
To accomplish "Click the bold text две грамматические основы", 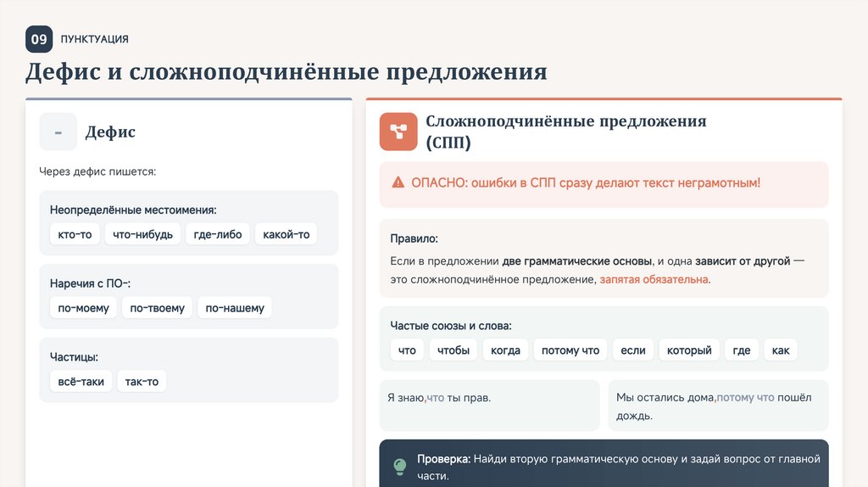I will [x=576, y=261].
